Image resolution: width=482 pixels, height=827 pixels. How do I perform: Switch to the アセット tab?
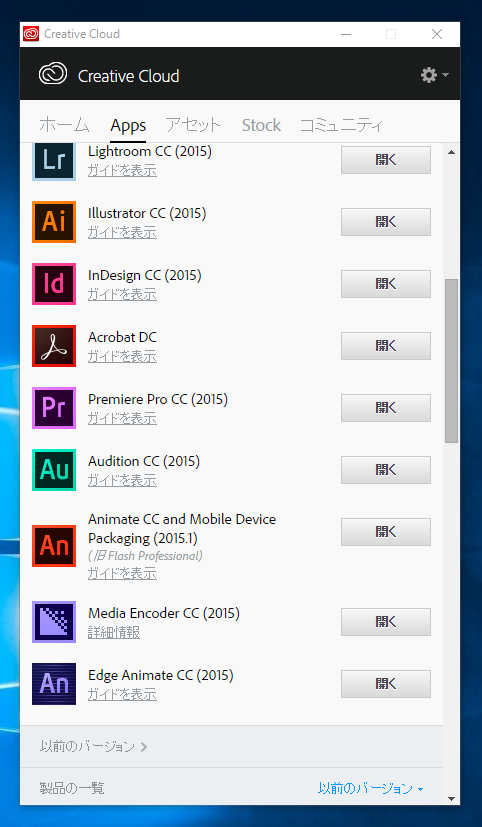[x=193, y=126]
